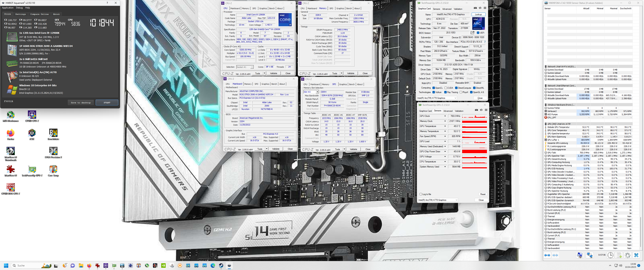Screen dimensions: 644x270
Task: Open Bench tab in CPU-Z CPU window
Action: click(x=272, y=8)
